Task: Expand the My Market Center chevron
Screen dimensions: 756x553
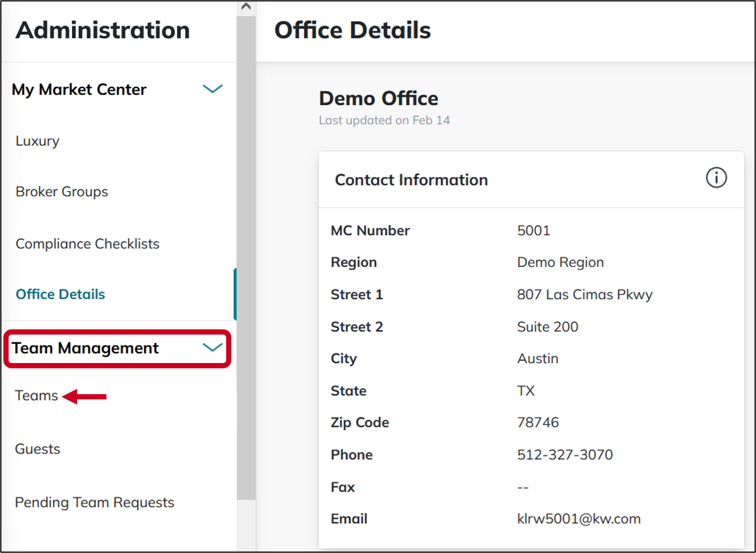Action: pyautogui.click(x=213, y=89)
